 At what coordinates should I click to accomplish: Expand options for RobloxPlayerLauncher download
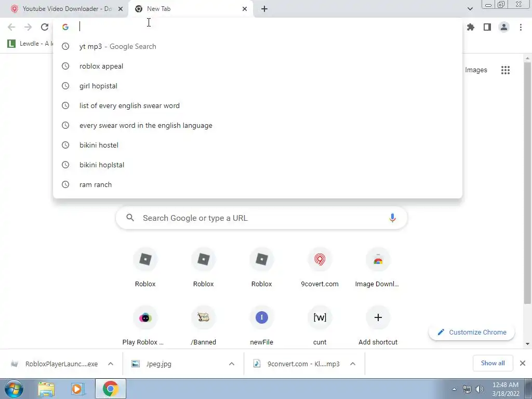(111, 364)
